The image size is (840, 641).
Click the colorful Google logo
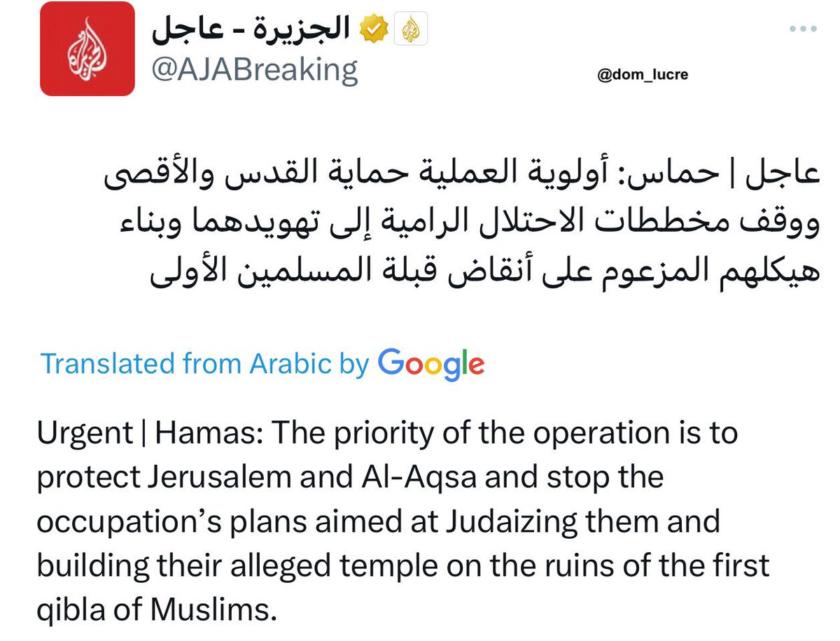[x=430, y=364]
